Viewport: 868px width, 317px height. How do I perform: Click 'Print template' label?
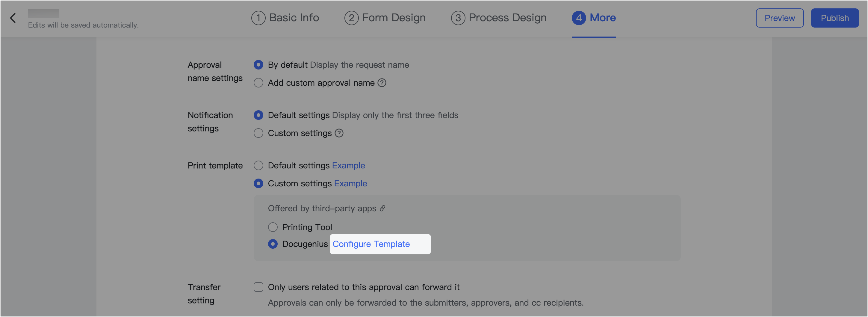click(215, 166)
